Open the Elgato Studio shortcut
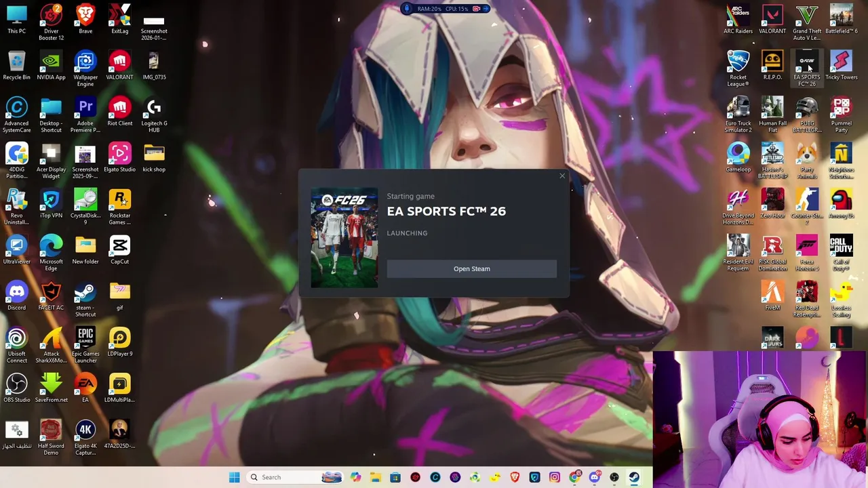 pyautogui.click(x=120, y=158)
